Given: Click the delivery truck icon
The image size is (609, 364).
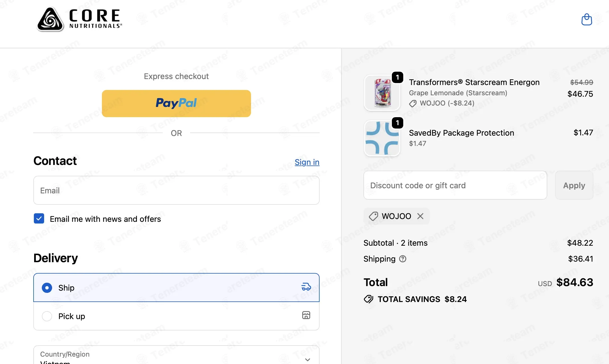Looking at the screenshot, I should 306,287.
